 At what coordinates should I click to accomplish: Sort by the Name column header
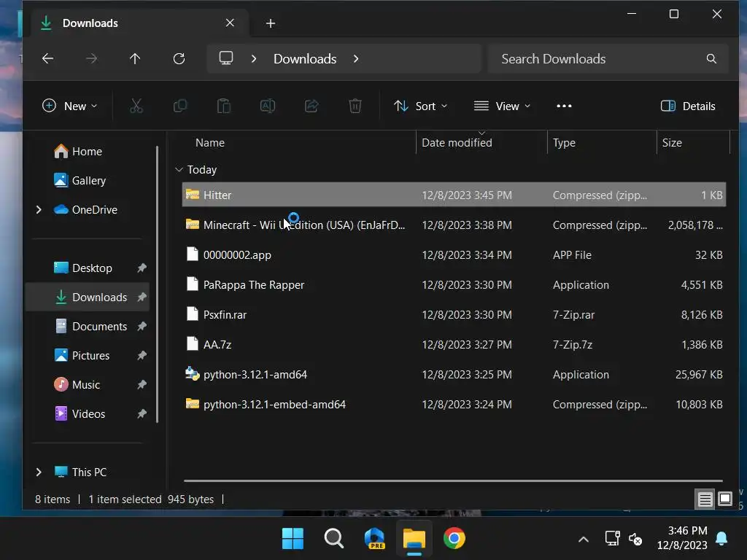tap(210, 143)
